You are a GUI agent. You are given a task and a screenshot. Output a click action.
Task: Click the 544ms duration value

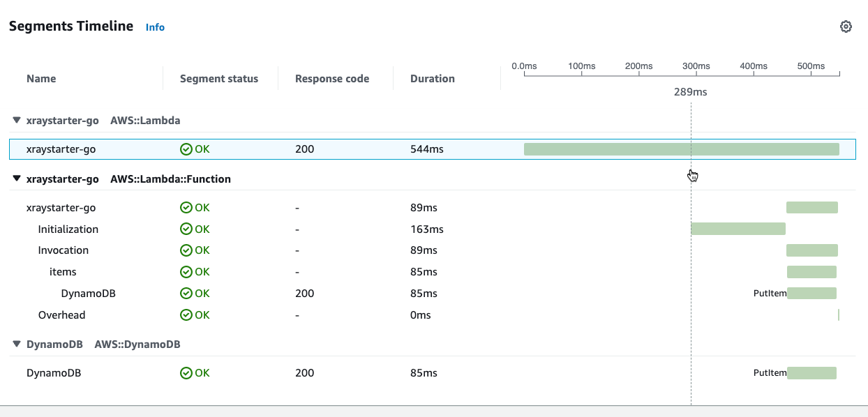point(427,149)
